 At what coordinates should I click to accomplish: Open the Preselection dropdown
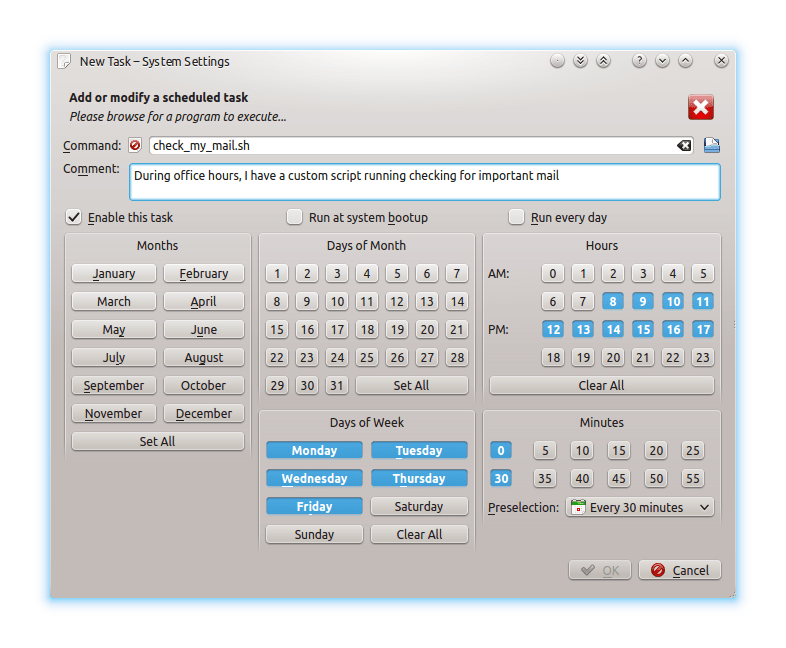click(640, 507)
